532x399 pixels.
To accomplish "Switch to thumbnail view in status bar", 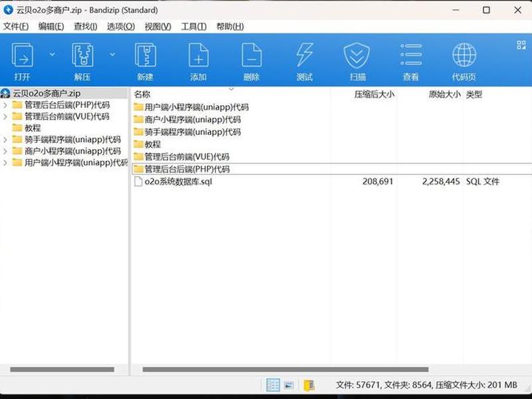I will [x=289, y=385].
